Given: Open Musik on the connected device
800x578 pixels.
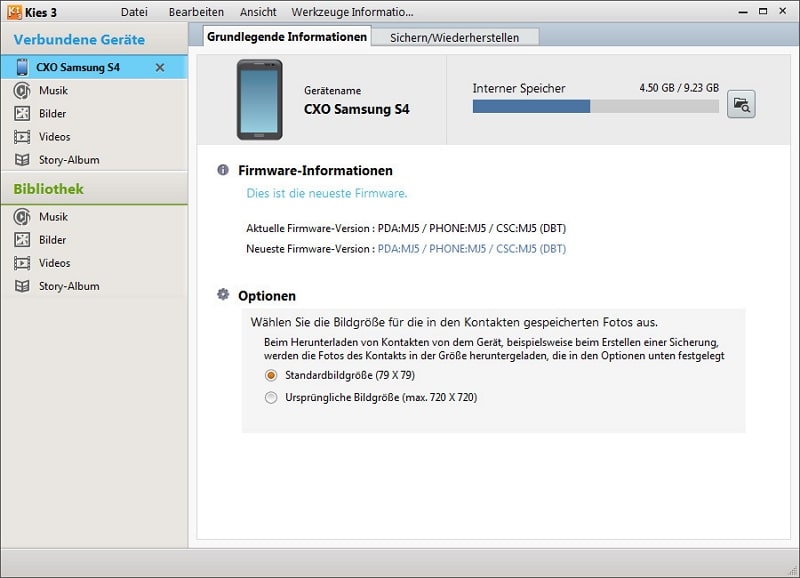Looking at the screenshot, I should point(94,91).
